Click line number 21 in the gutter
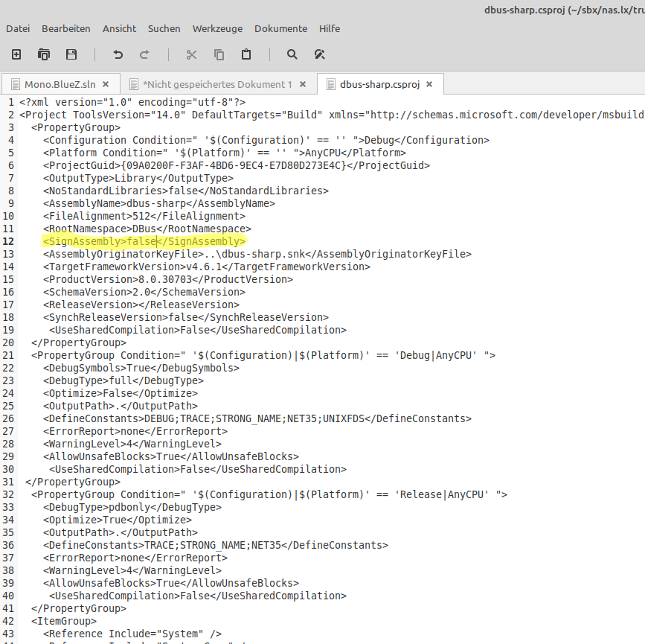645x644 pixels. (8, 355)
